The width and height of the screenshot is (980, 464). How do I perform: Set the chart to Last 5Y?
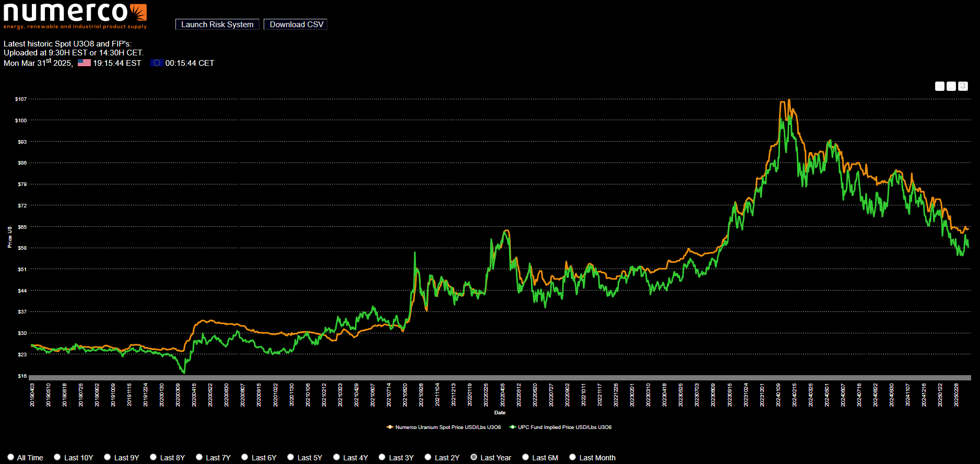click(x=291, y=457)
